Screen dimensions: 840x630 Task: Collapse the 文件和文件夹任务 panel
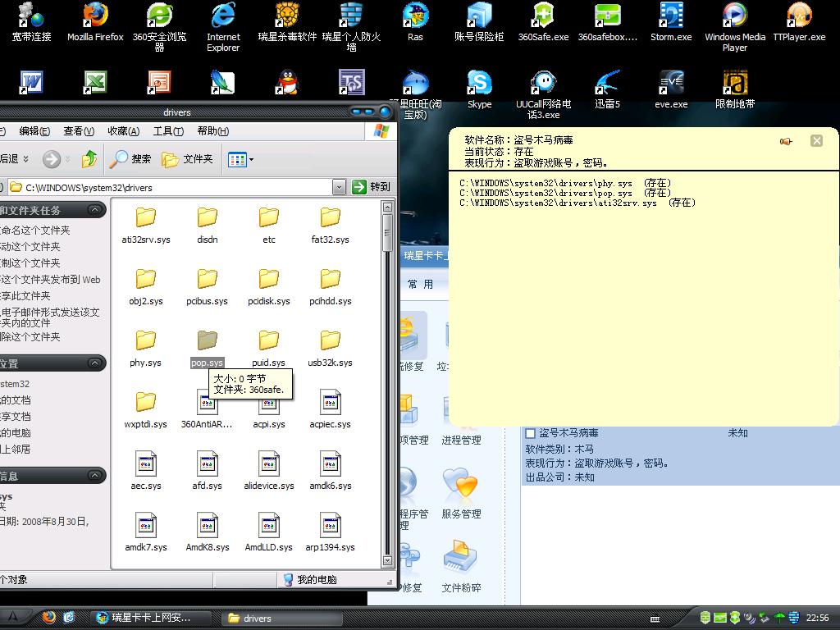[x=96, y=211]
